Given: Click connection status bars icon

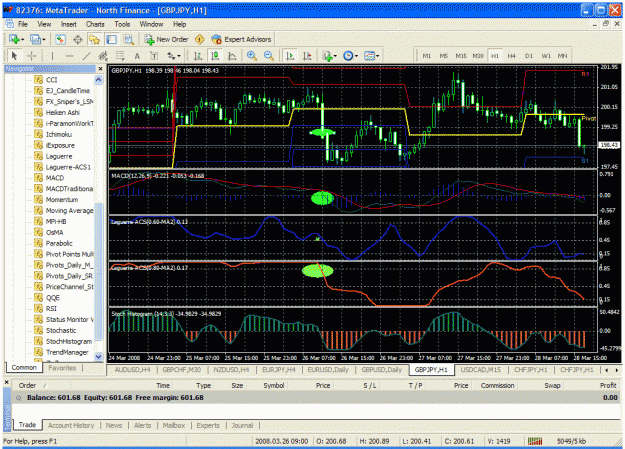Looking at the screenshot, I should pyautogui.click(x=535, y=441).
